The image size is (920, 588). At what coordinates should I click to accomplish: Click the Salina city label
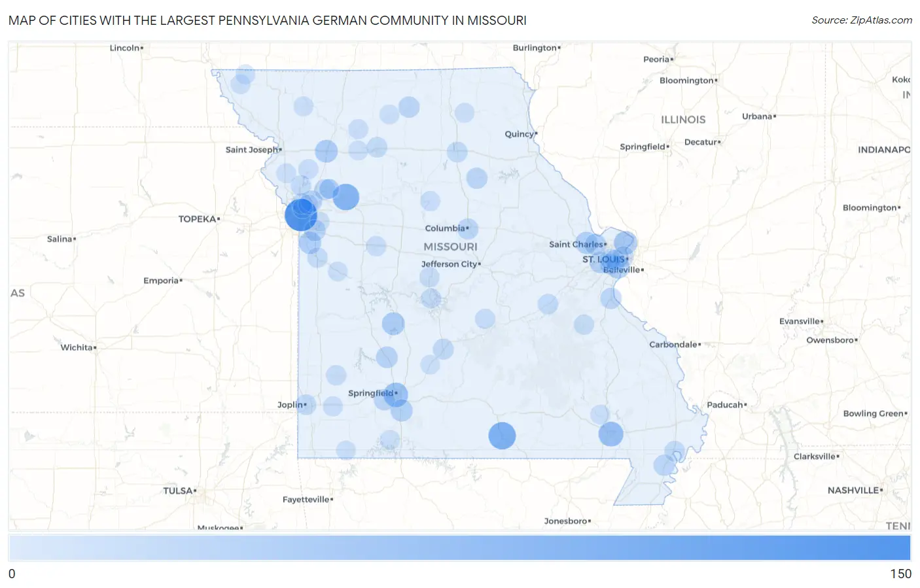[x=60, y=239]
